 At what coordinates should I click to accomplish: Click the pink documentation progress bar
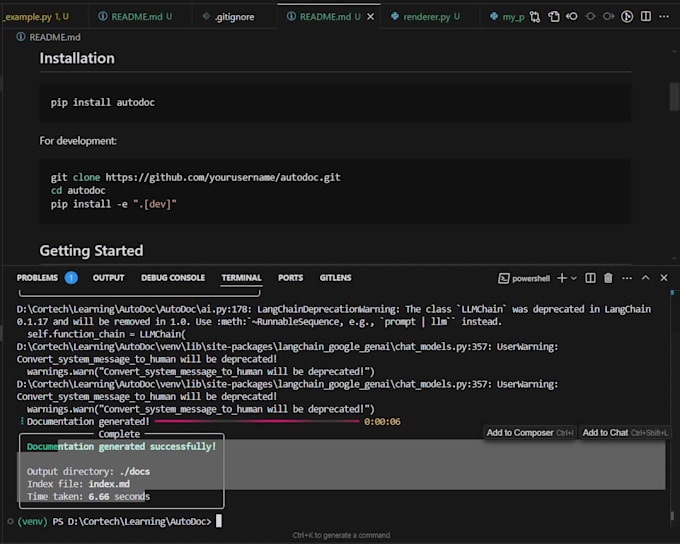coord(257,421)
